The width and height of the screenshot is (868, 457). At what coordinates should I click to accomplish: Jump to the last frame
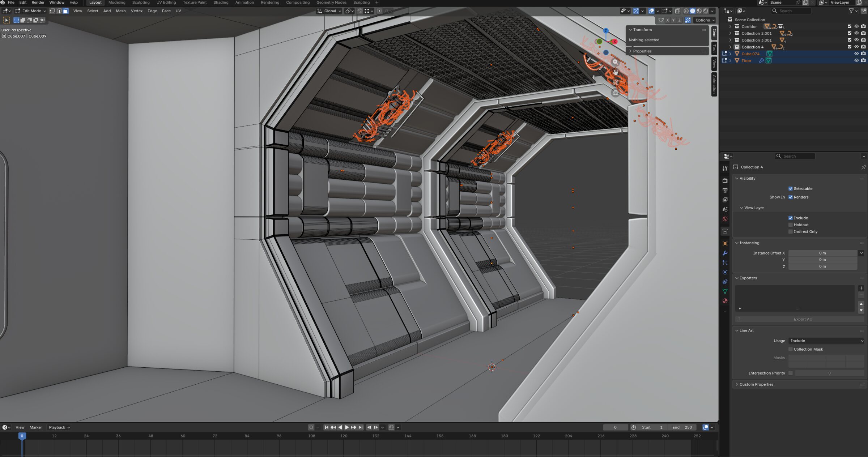pyautogui.click(x=361, y=427)
